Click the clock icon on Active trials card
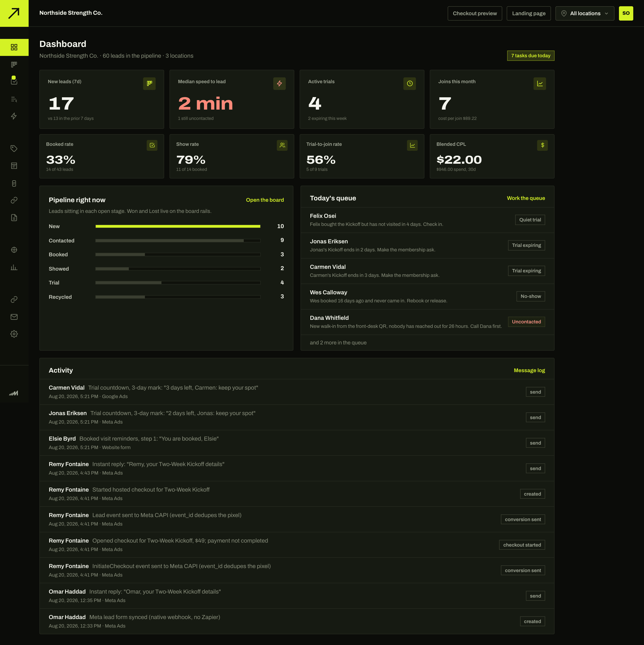644x645 pixels. coord(410,83)
